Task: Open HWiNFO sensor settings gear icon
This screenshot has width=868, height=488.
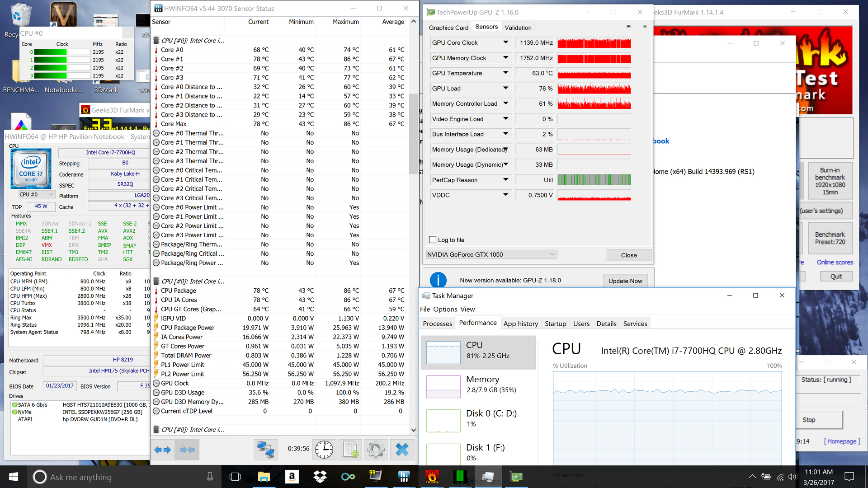Action: point(376,450)
